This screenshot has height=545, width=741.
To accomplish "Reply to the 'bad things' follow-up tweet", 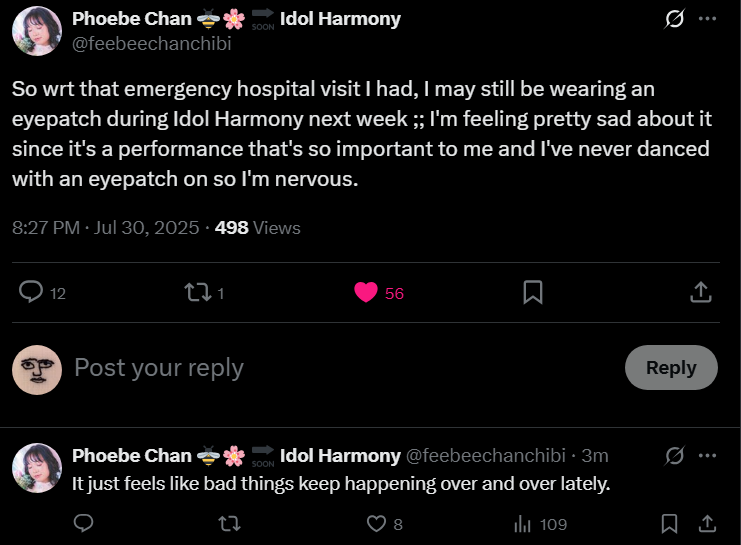I will pyautogui.click(x=84, y=523).
